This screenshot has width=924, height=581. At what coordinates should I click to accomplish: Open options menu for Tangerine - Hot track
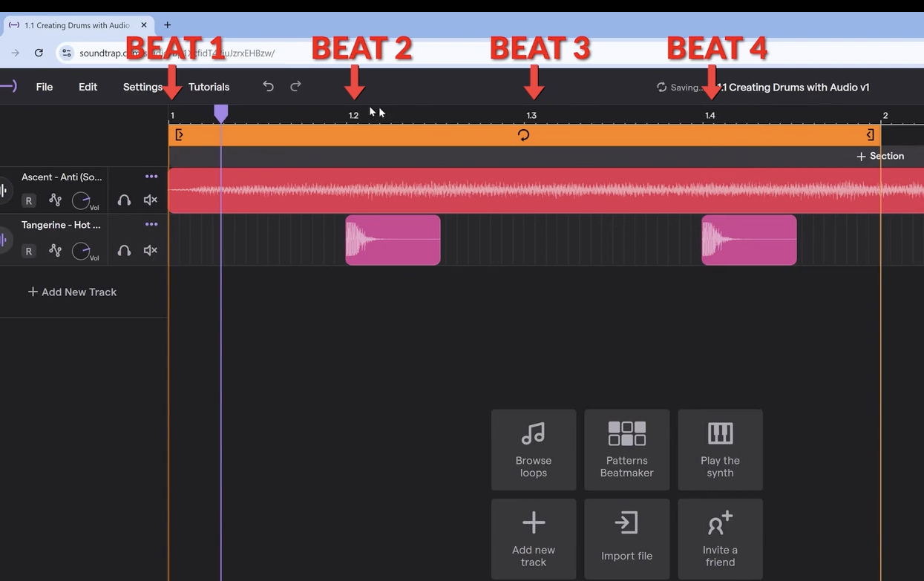pyautogui.click(x=151, y=224)
